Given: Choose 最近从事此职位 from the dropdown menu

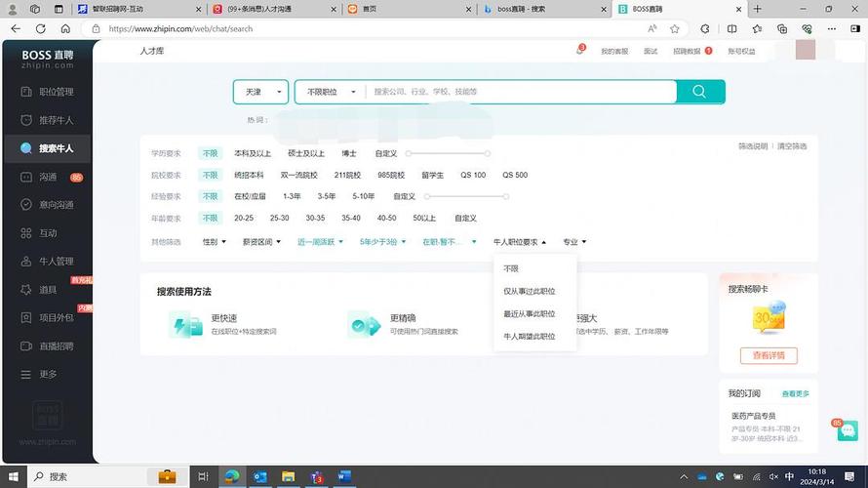Looking at the screenshot, I should (529, 314).
